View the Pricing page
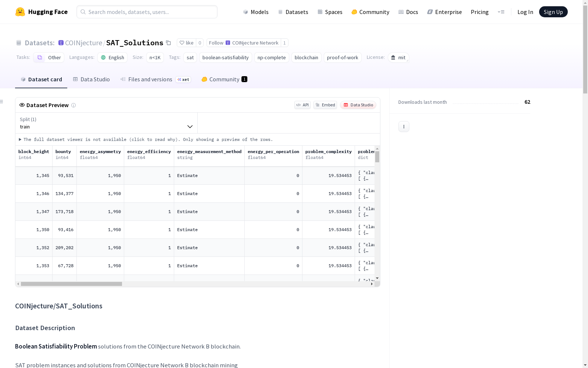Screen dimensions: 588x368 pyautogui.click(x=480, y=12)
